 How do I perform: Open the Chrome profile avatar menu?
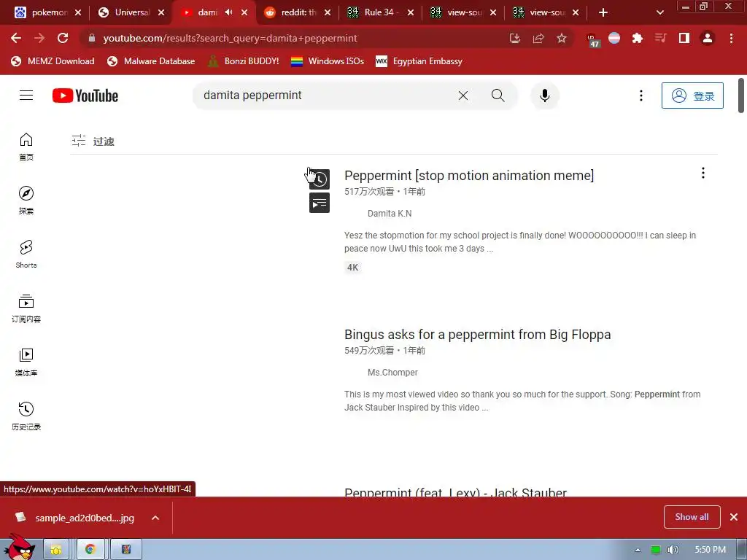(708, 38)
